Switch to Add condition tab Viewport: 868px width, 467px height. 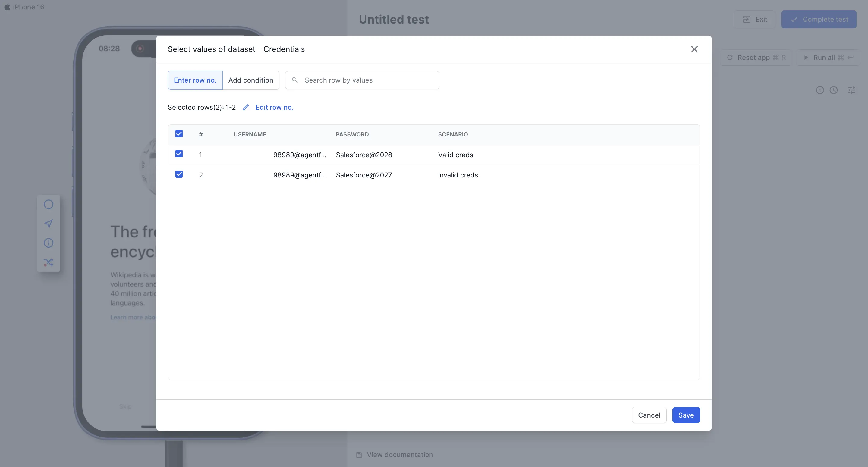pyautogui.click(x=251, y=80)
